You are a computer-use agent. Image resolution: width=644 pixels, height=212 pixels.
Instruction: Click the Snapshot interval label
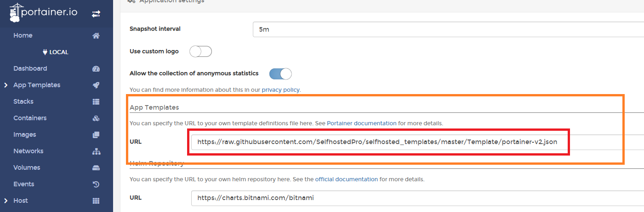155,28
